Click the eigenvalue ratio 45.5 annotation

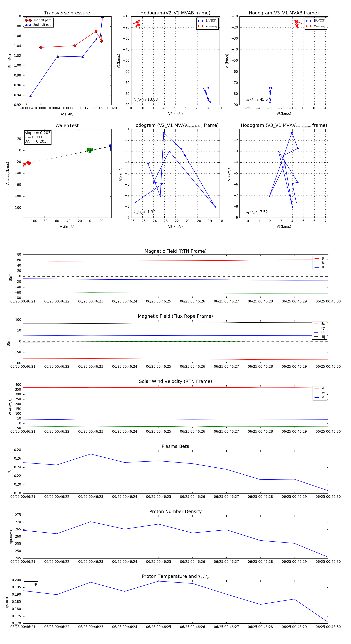pyautogui.click(x=257, y=100)
